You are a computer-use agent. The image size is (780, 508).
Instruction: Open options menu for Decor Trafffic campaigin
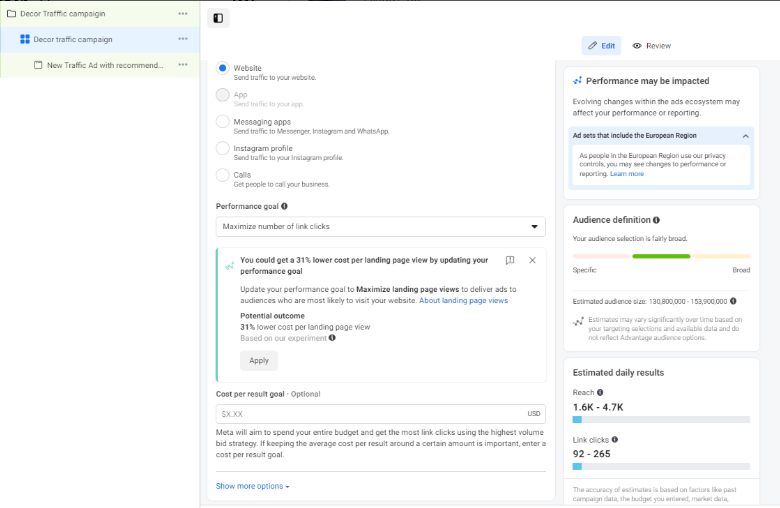(183, 14)
